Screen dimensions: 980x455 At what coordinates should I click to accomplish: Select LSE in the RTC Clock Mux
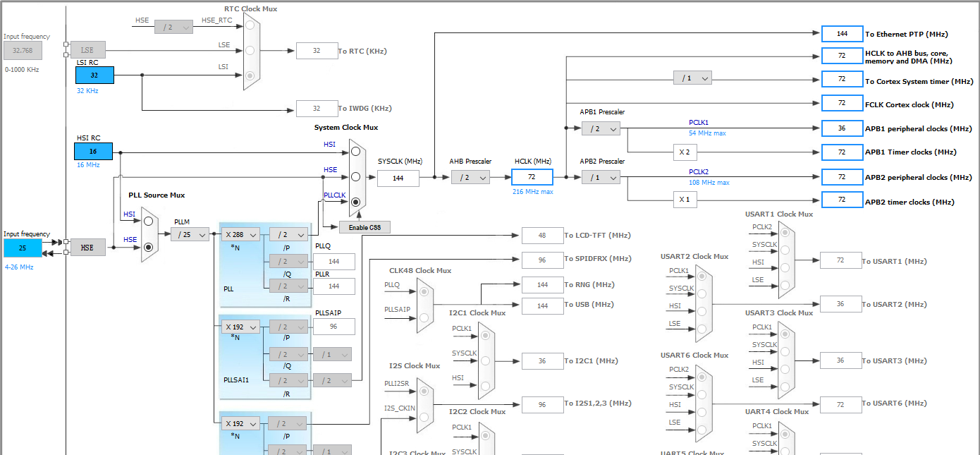250,49
